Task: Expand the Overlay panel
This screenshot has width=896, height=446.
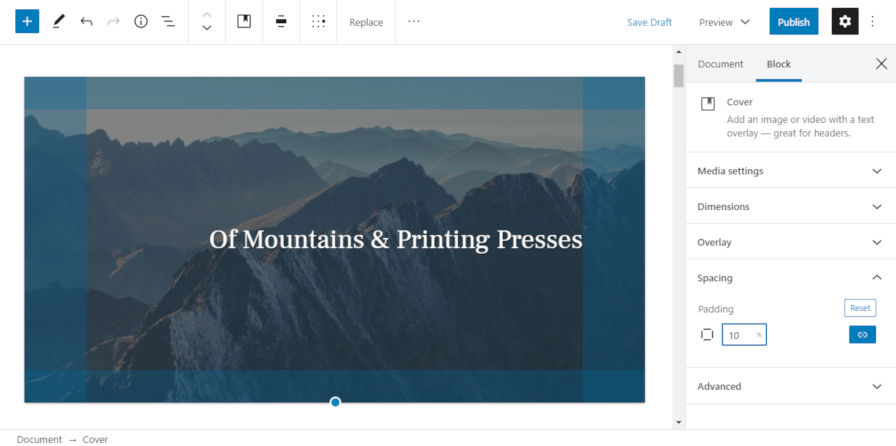Action: point(790,242)
